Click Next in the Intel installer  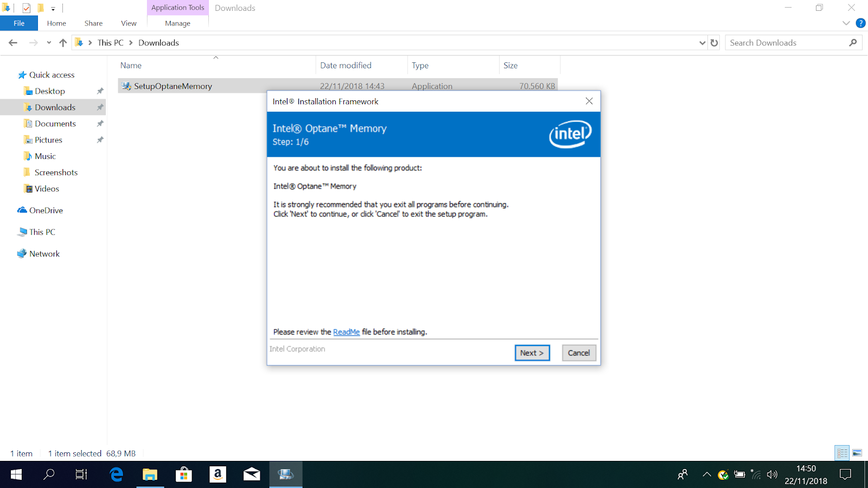(532, 353)
